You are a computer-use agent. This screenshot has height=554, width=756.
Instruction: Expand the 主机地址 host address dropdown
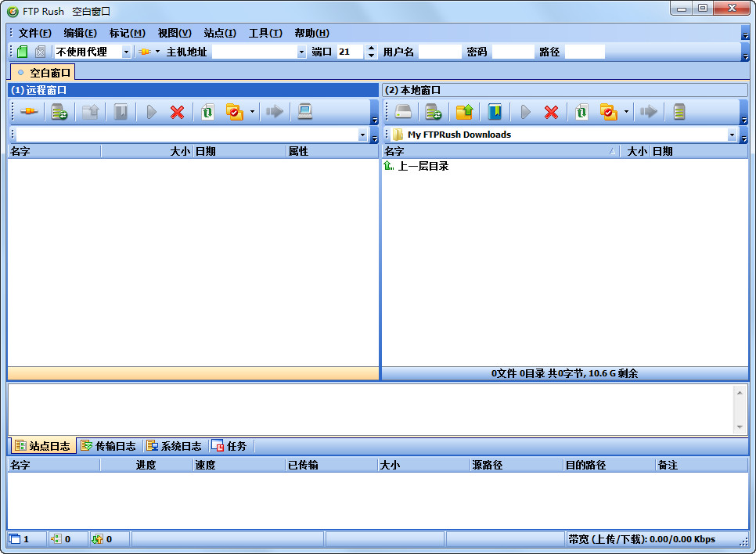(x=301, y=52)
